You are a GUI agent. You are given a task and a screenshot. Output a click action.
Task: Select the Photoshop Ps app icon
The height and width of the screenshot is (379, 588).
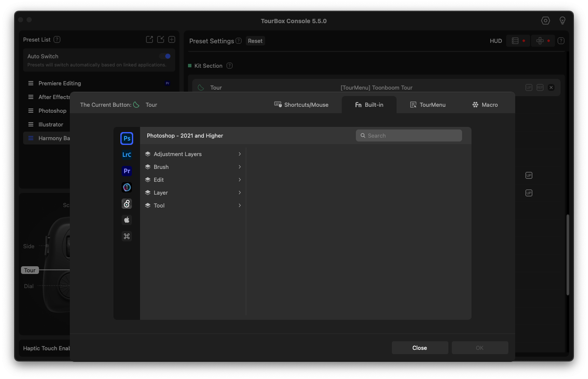click(127, 138)
